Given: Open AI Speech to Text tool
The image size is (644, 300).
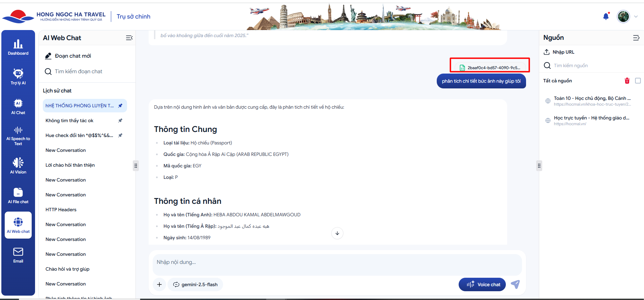Looking at the screenshot, I should 18,136.
